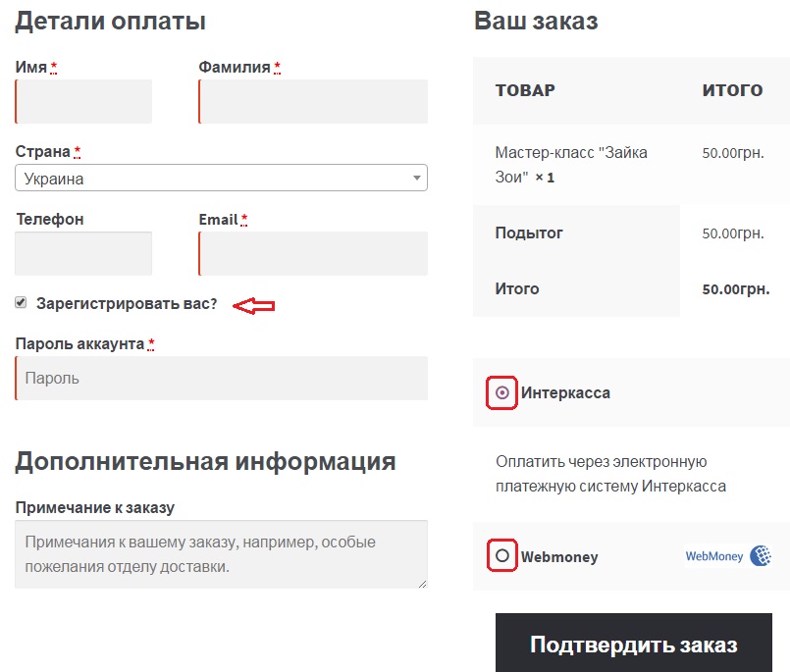Click the Webmoney payment label

[x=559, y=556]
